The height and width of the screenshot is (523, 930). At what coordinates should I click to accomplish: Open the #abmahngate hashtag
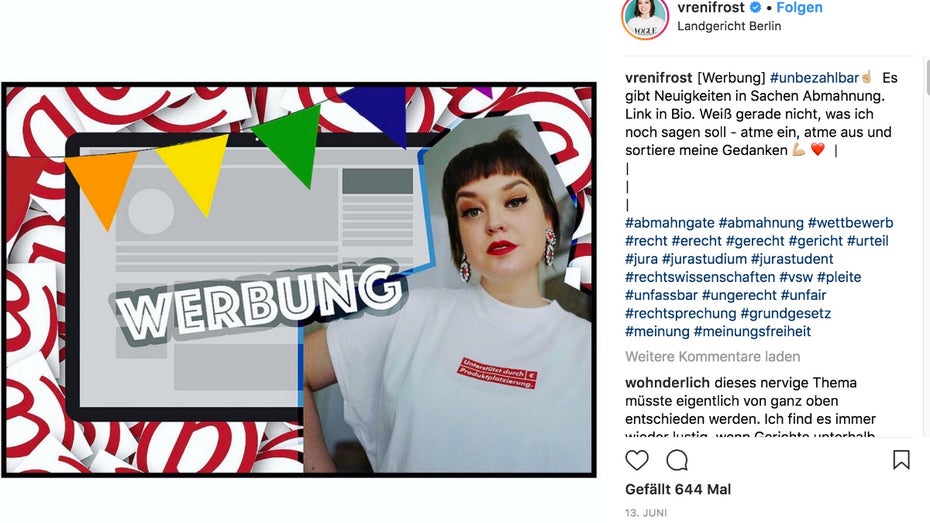coord(670,223)
